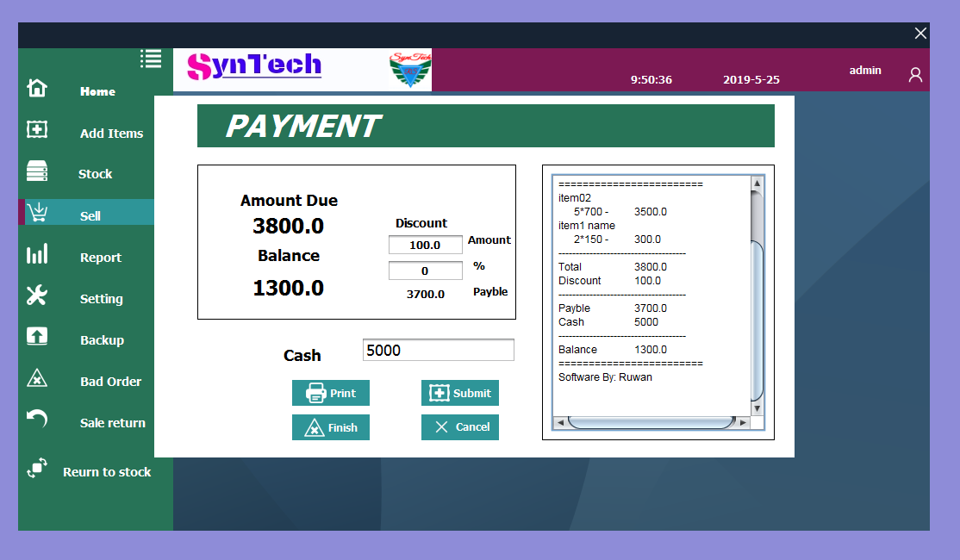
Task: Click the Reurn to stock icon
Action: click(36, 467)
